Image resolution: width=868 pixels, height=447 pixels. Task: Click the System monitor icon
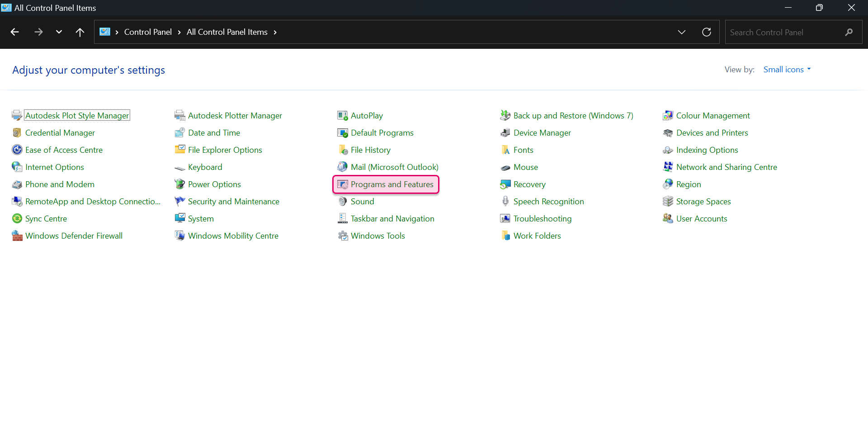pos(180,219)
